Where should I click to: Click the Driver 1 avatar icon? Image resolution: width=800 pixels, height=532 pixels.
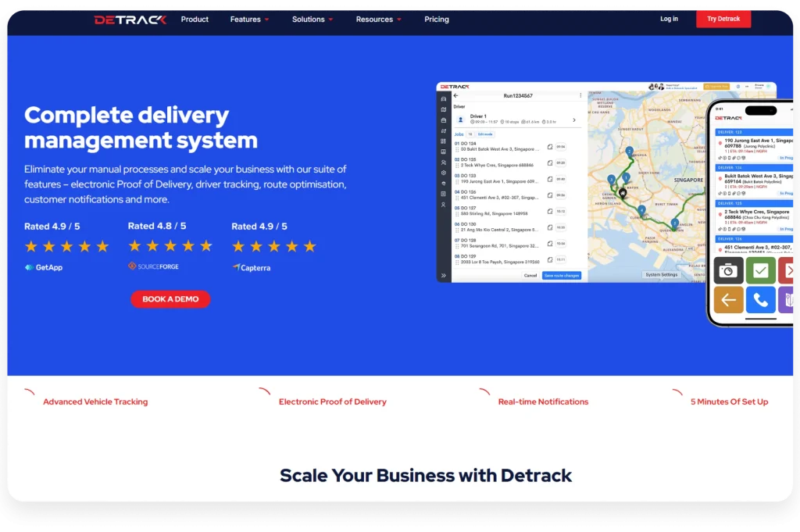tap(460, 120)
